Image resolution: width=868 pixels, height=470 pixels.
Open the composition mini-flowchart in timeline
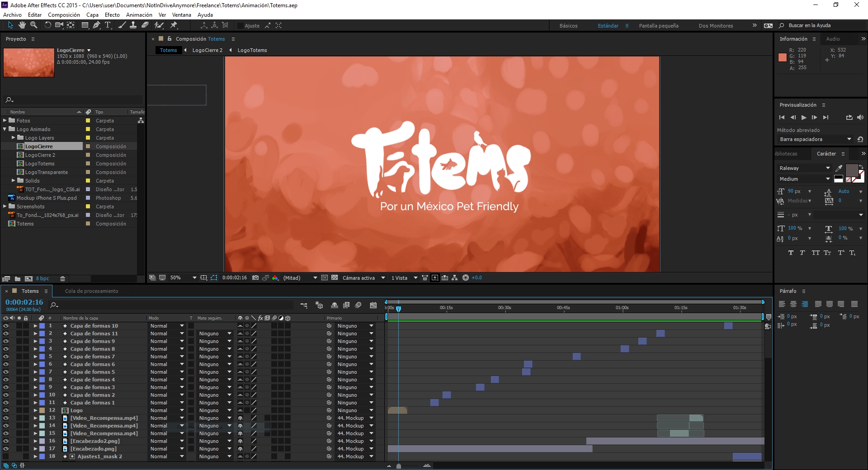pos(304,305)
